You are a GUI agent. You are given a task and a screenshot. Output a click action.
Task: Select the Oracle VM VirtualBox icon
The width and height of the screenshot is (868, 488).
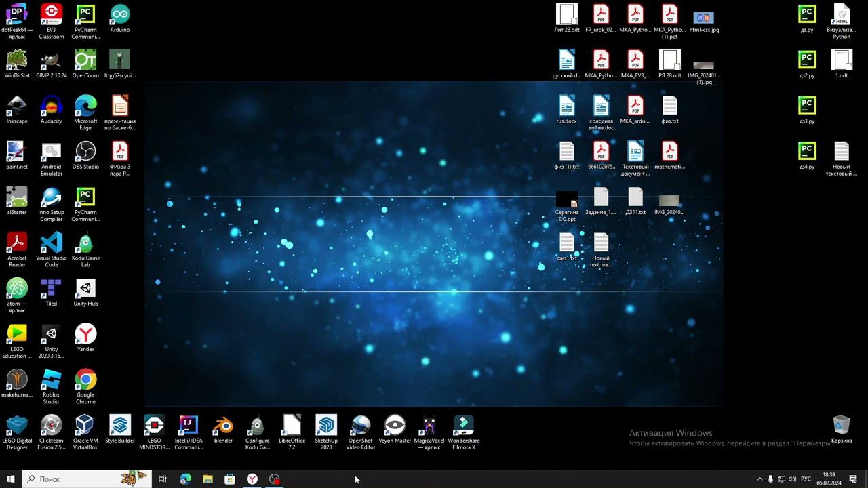85,432
